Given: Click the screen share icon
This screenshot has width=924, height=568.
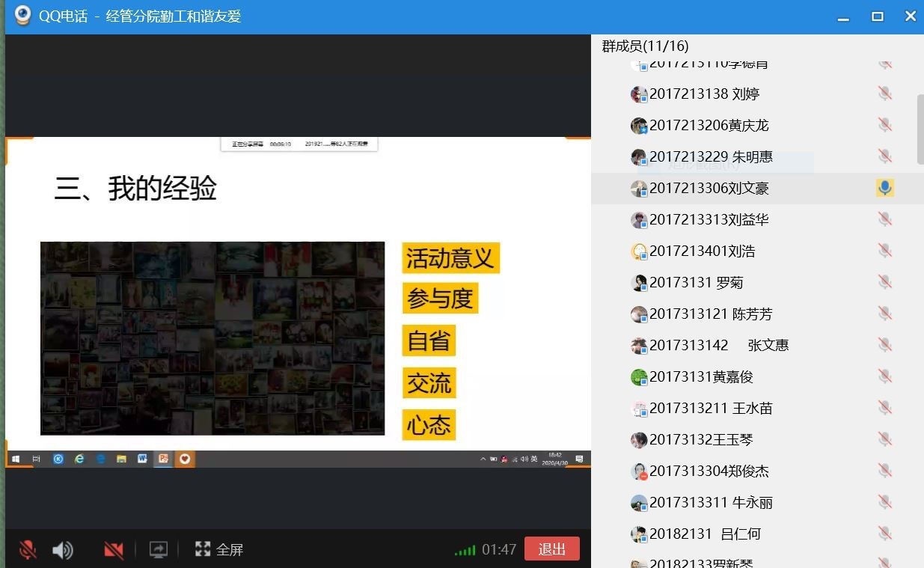Looking at the screenshot, I should point(158,550).
